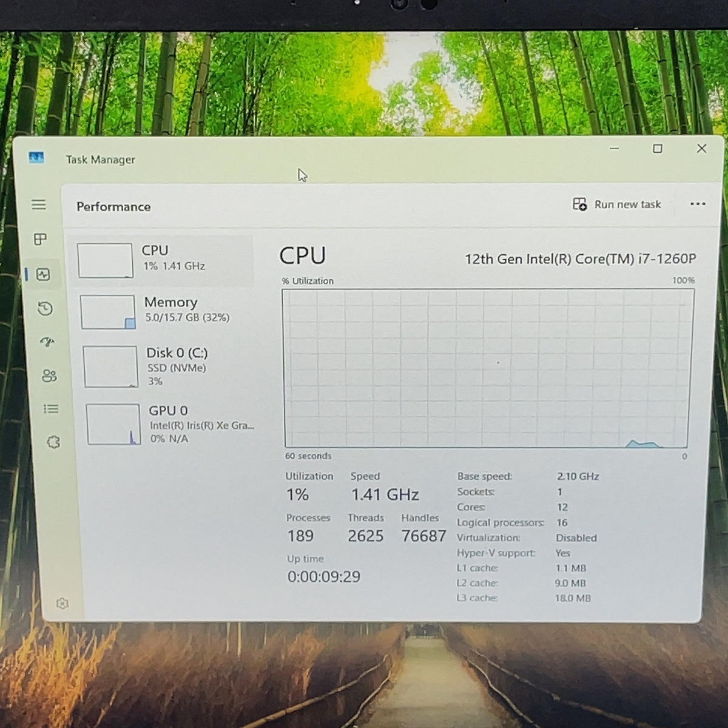Click the L3 cache value '18.0 MB'

573,598
